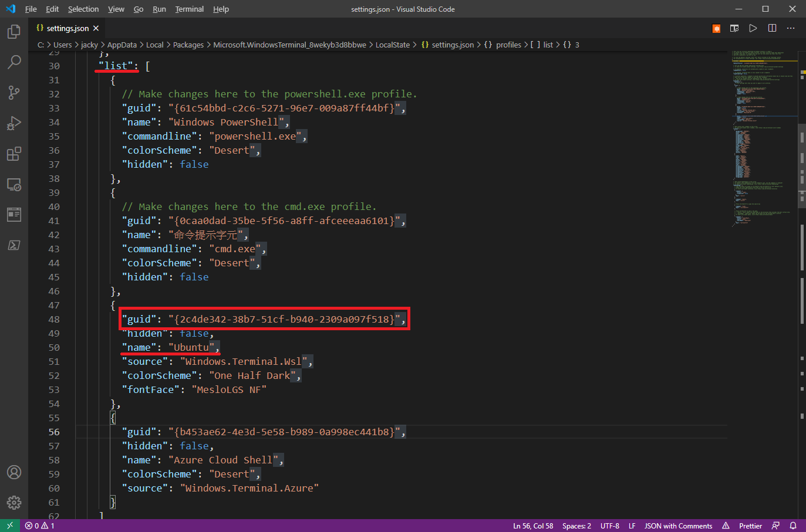The image size is (806, 532).
Task: Click "Windows PowerShell" name value
Action: [x=226, y=122]
